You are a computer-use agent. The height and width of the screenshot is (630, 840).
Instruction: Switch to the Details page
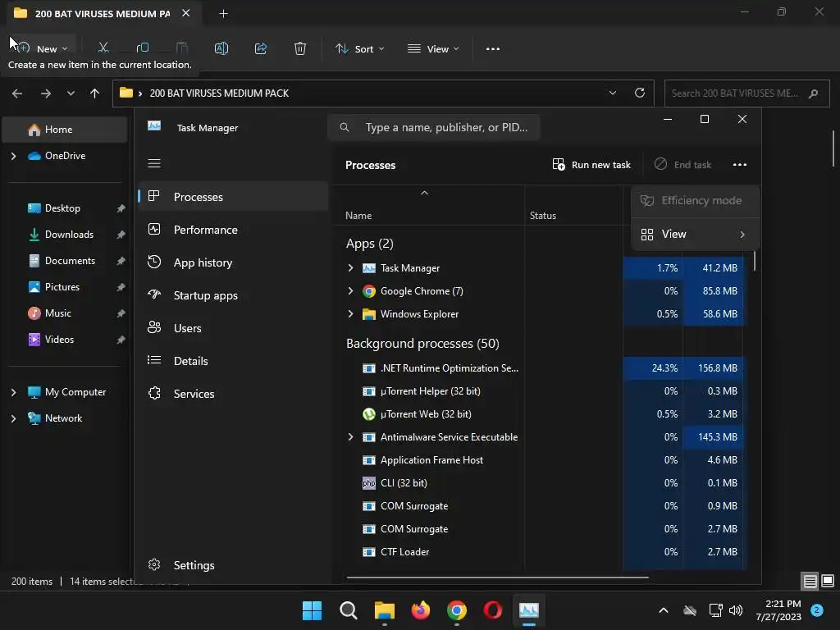233,361
